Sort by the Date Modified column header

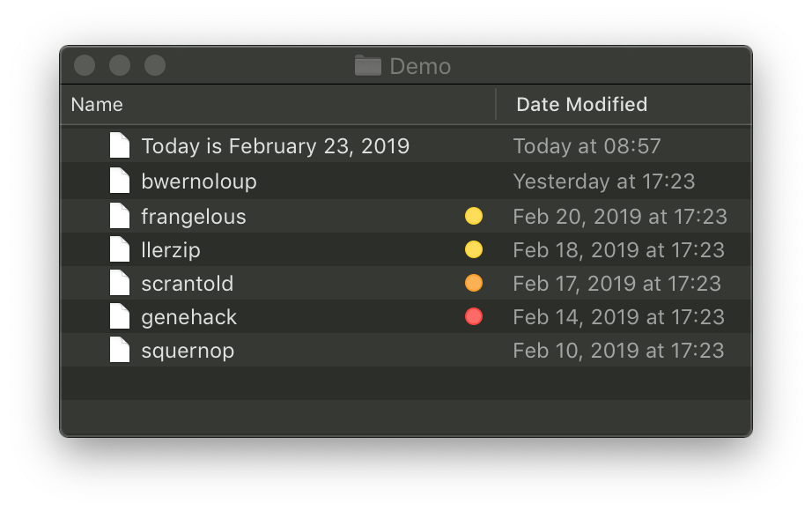(581, 105)
